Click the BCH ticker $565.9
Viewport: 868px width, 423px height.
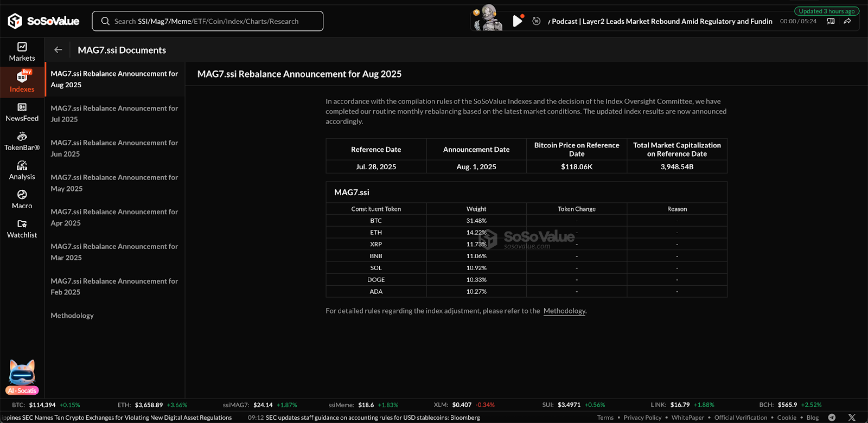tap(787, 405)
